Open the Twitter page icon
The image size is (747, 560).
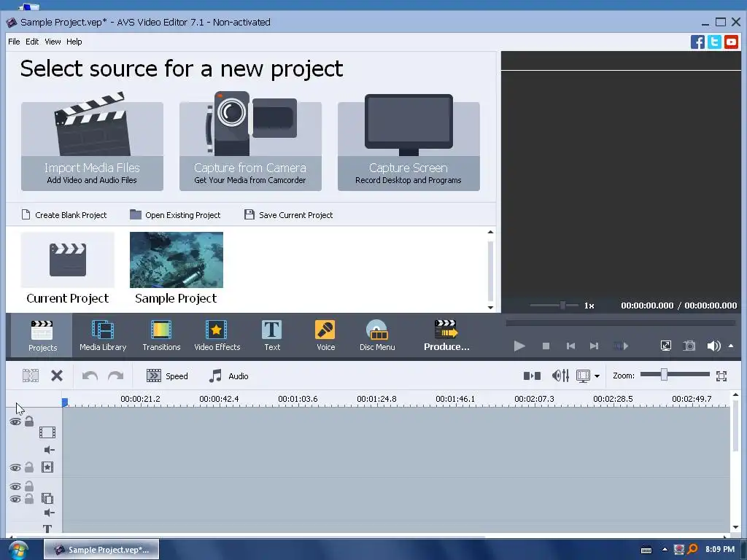[x=714, y=42]
